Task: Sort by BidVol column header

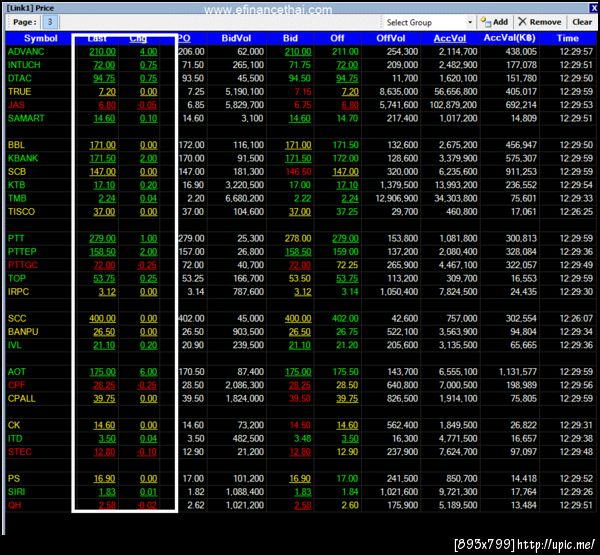Action: (x=236, y=38)
